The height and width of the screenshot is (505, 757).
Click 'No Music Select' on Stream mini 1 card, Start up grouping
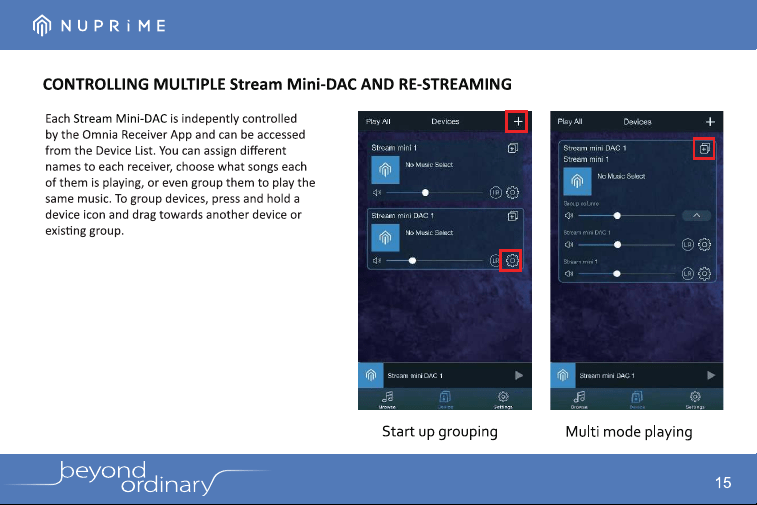[x=429, y=165]
